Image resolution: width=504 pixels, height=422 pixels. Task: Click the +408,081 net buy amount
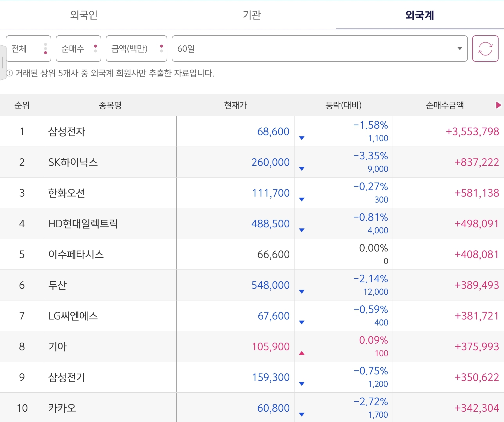(477, 255)
